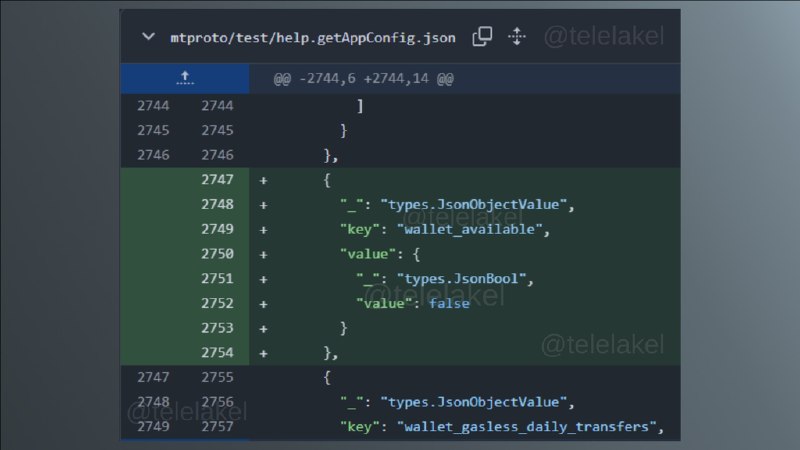The height and width of the screenshot is (450, 800).
Task: Select new line number 2747
Action: (x=217, y=180)
